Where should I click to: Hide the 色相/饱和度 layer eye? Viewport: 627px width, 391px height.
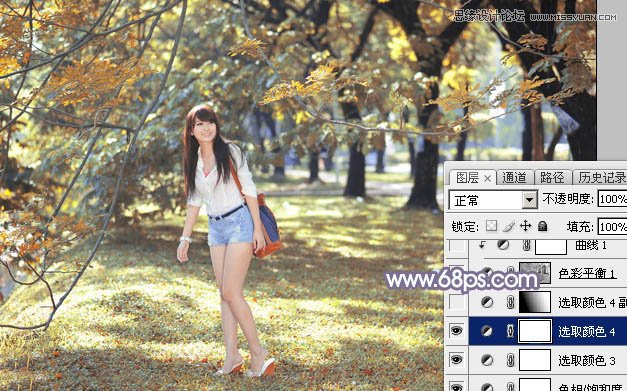457,387
